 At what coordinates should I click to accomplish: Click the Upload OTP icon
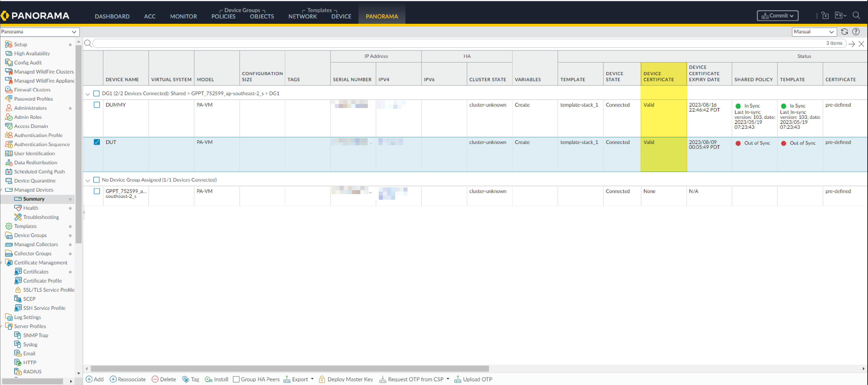click(458, 379)
